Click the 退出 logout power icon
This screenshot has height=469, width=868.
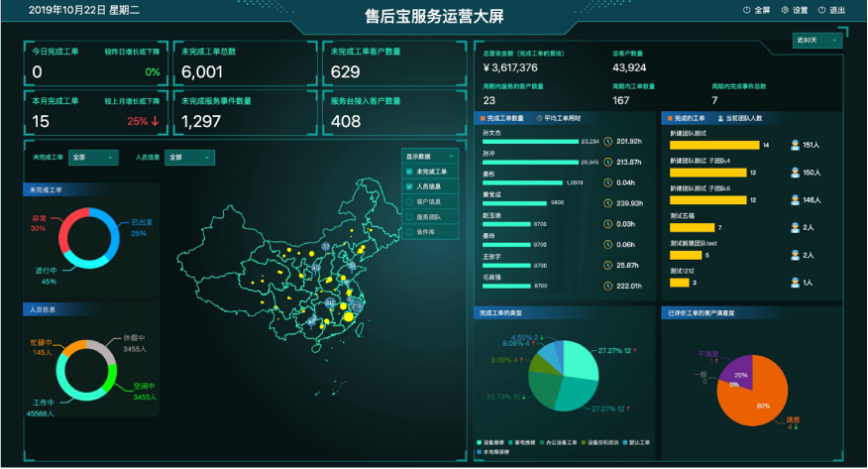point(822,10)
